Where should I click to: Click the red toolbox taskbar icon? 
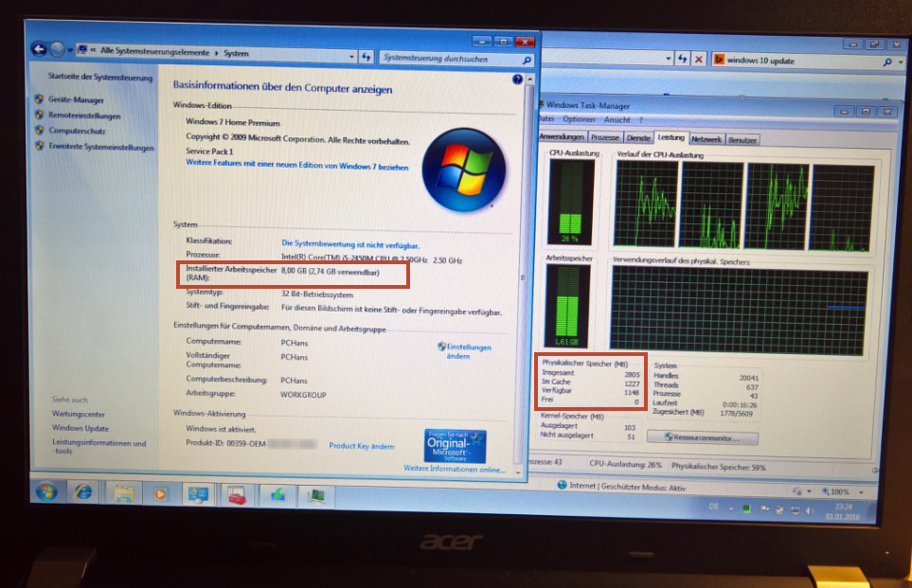(237, 496)
